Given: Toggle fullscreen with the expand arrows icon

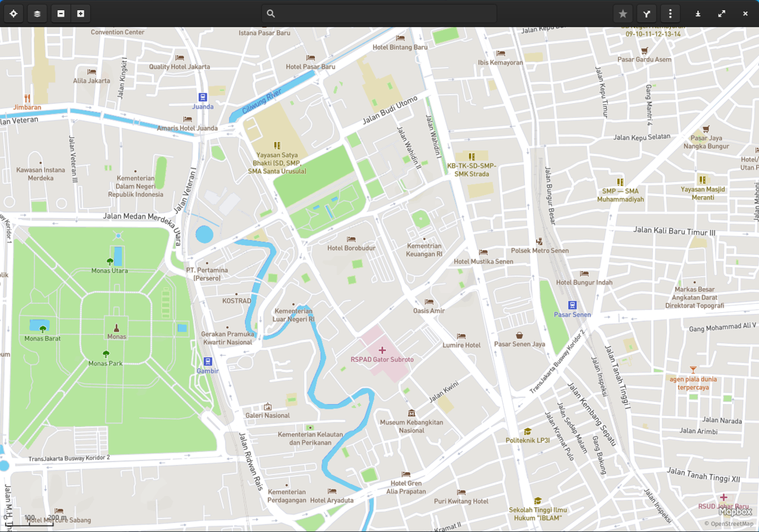Looking at the screenshot, I should (722, 13).
